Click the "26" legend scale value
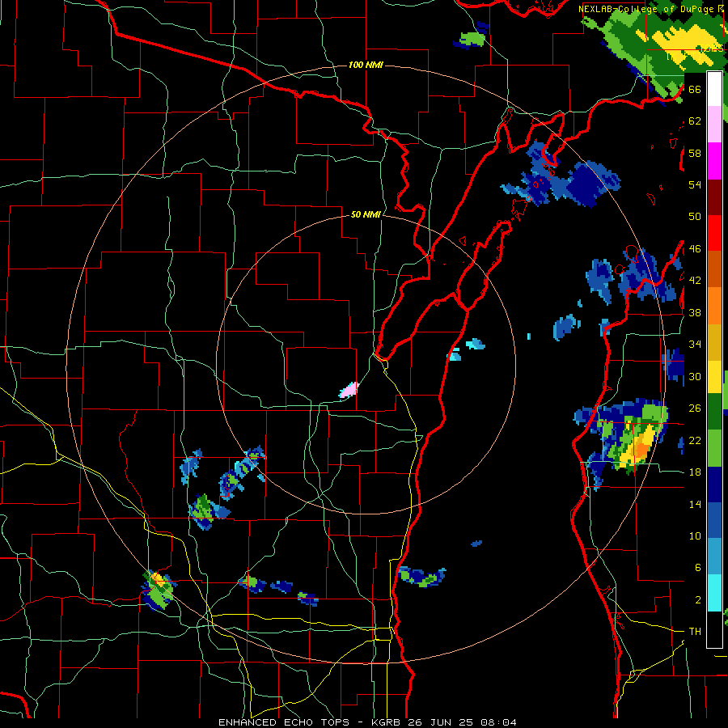Viewport: 728px width, 728px height. click(x=695, y=408)
